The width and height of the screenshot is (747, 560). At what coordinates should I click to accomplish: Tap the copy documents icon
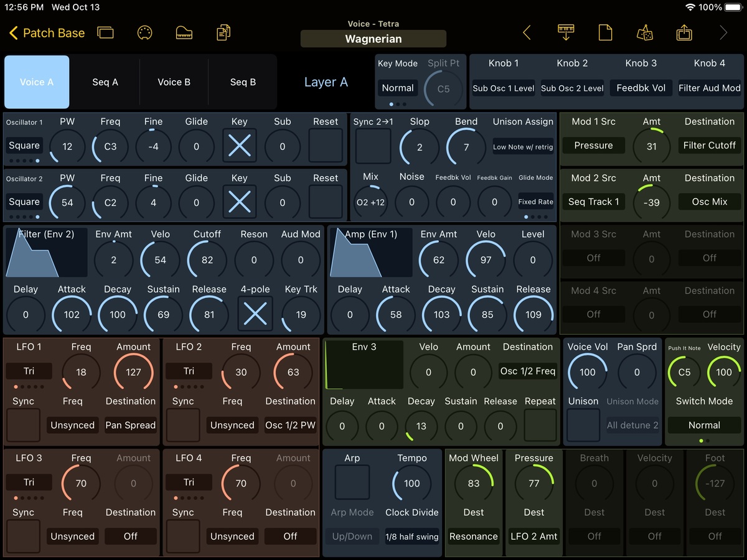click(223, 33)
